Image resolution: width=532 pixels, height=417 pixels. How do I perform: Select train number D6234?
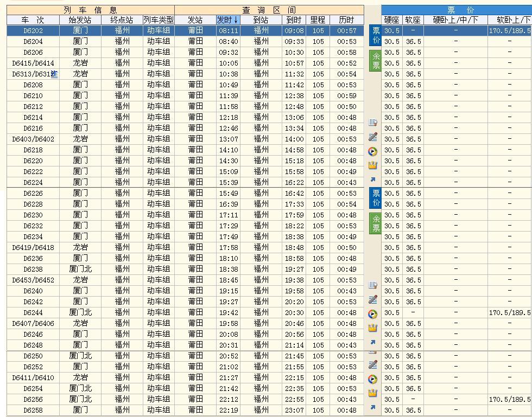33,237
